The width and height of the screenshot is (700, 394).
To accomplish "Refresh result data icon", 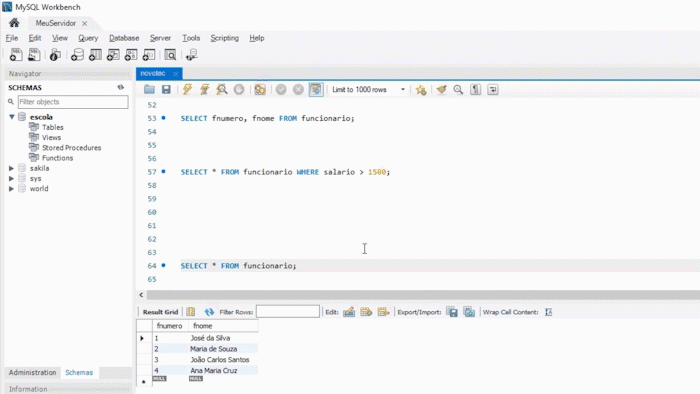I will pos(209,312).
